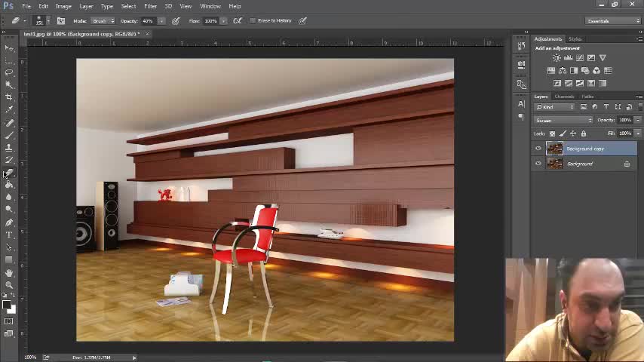Open the Window menu
Image resolution: width=644 pixels, height=362 pixels.
coord(210,6)
